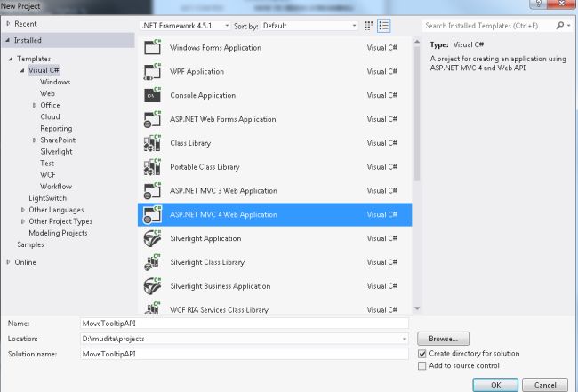The image size is (578, 392).
Task: Click the OK button
Action: coord(495,385)
